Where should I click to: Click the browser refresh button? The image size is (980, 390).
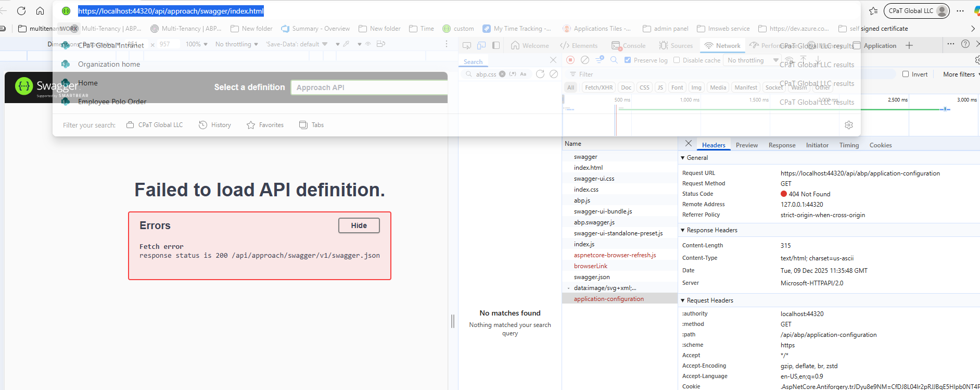21,11
